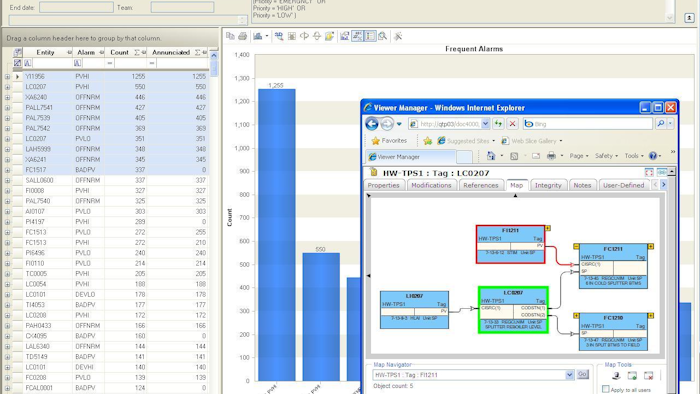
Task: Open the chart type dropdown arrow
Action: pos(267,36)
